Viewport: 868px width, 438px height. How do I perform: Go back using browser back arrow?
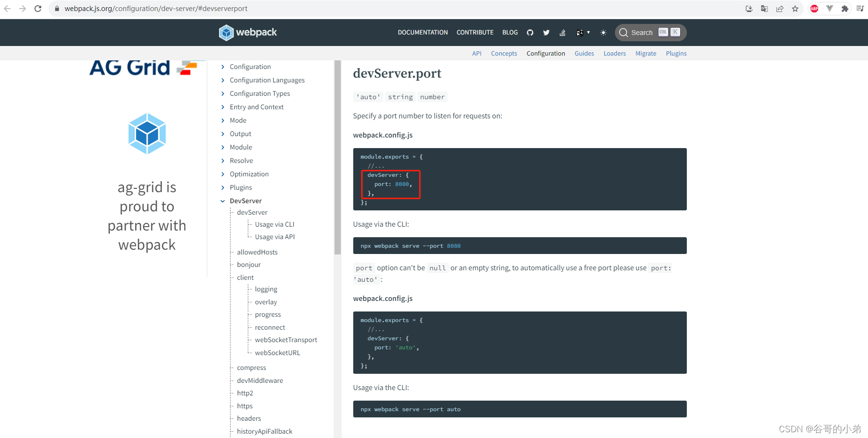coord(7,9)
